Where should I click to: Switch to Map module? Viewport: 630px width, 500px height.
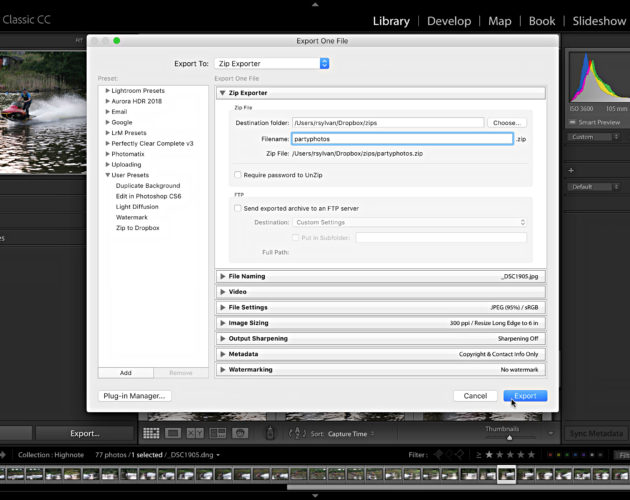(499, 21)
